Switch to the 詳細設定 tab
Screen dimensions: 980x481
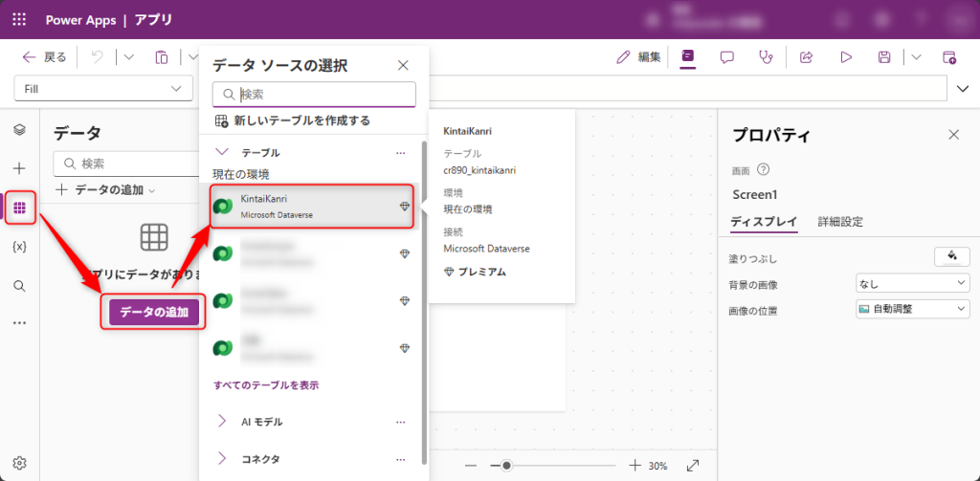pyautogui.click(x=840, y=222)
